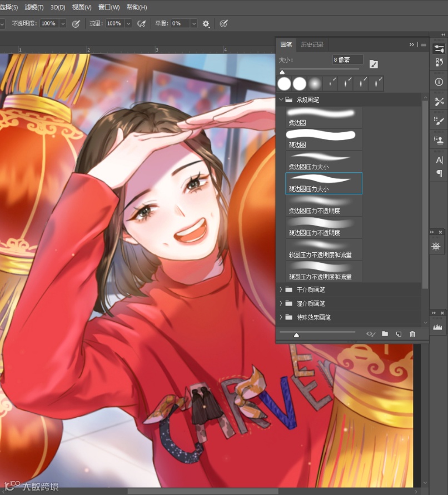The image size is (448, 495).
Task: Expand the 湿介质画笔 folder
Action: (281, 303)
